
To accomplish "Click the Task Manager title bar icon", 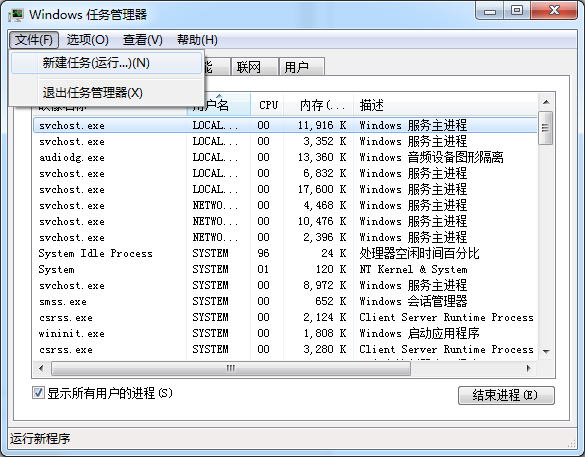I will 16,15.
